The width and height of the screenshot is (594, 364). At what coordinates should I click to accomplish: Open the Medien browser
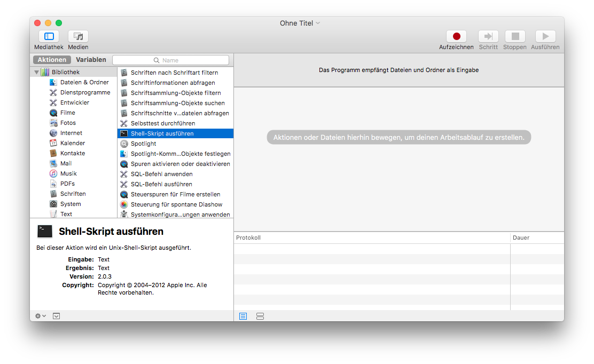[x=78, y=36]
